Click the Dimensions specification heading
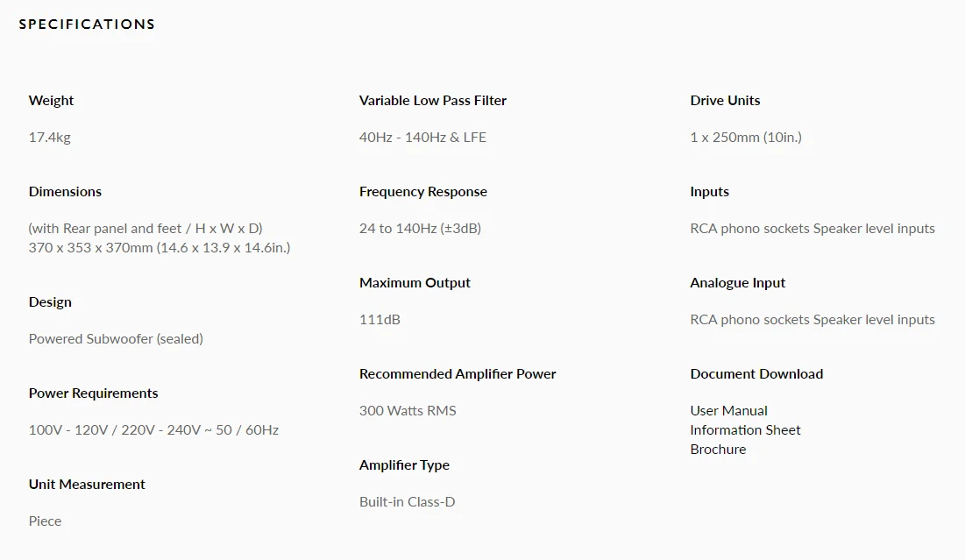This screenshot has width=965, height=560. click(65, 191)
